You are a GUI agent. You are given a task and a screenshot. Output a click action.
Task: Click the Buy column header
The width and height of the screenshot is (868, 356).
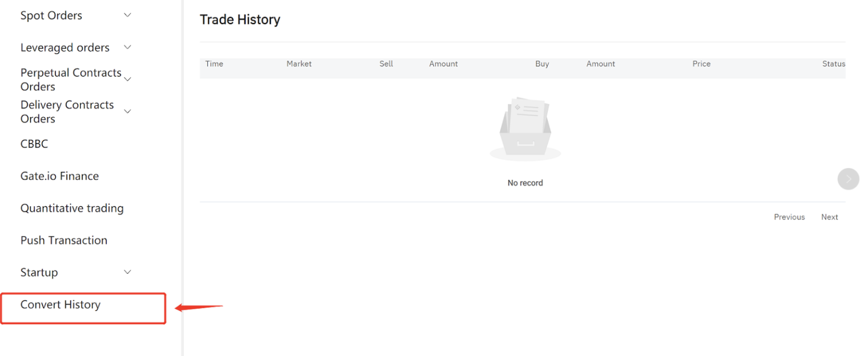[542, 64]
